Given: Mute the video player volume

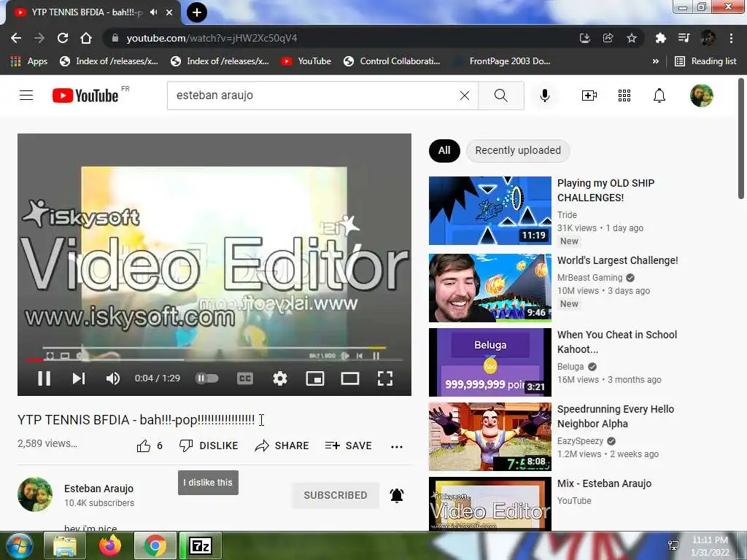Looking at the screenshot, I should pos(112,378).
